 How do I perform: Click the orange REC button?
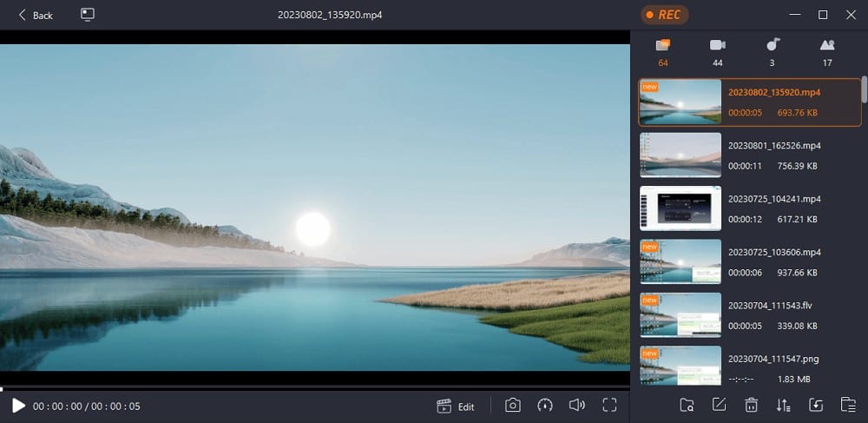click(x=665, y=15)
